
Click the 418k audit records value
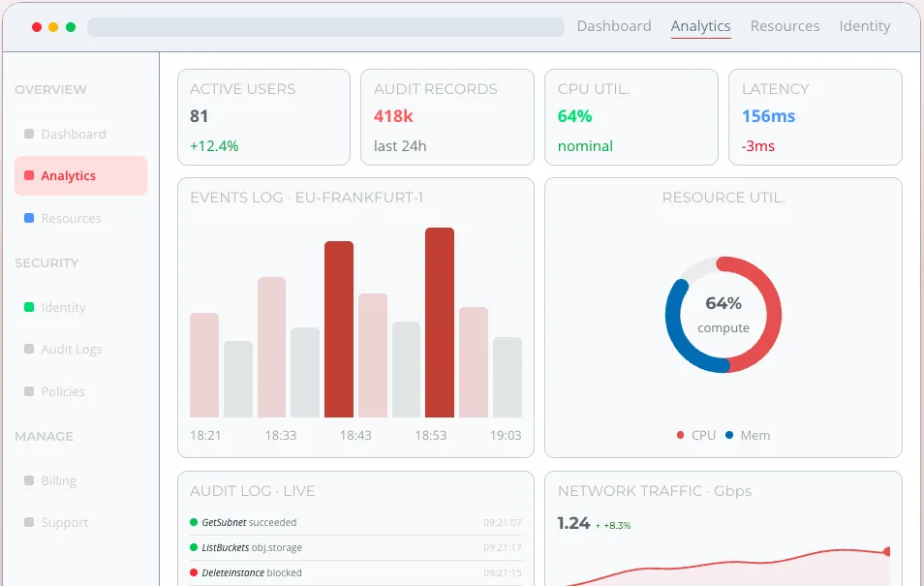[x=393, y=116]
